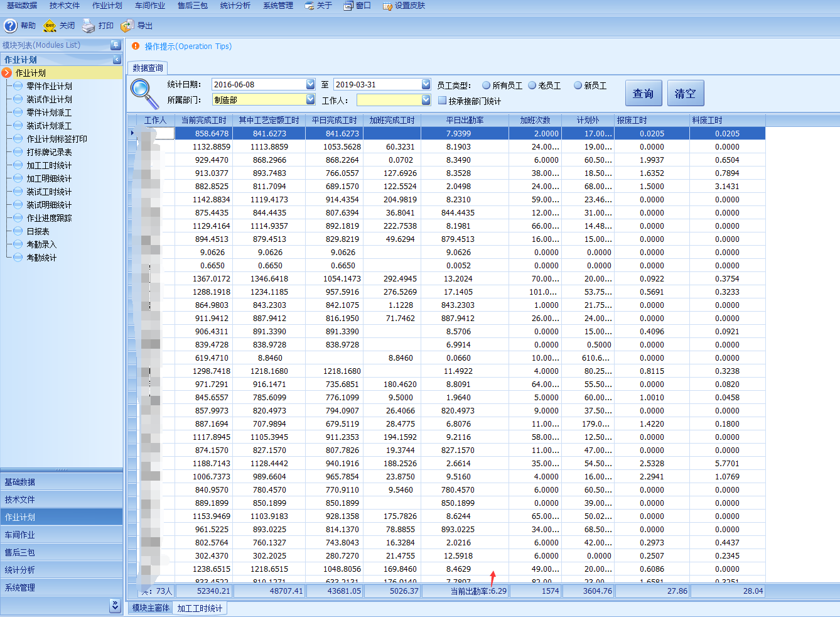This screenshot has height=617, width=840.
Task: Click the magnifying glass search icon
Action: (144, 93)
